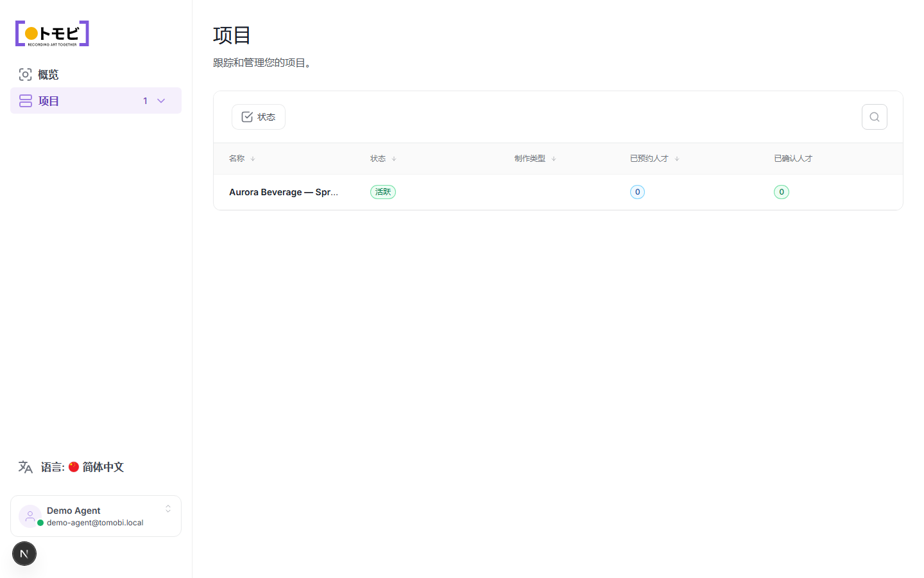Open the 状态 filter button
Screen dimensions: 924x578
tap(259, 117)
